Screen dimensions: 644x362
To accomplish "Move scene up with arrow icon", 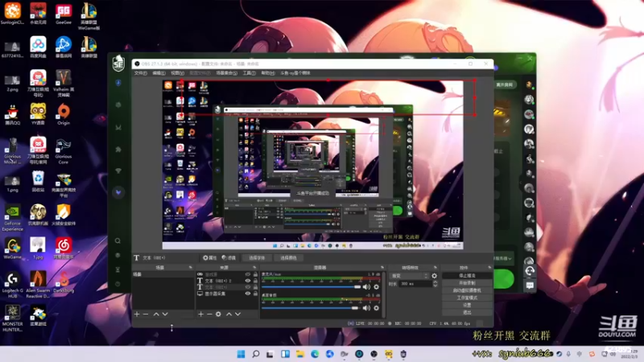I will click(156, 314).
